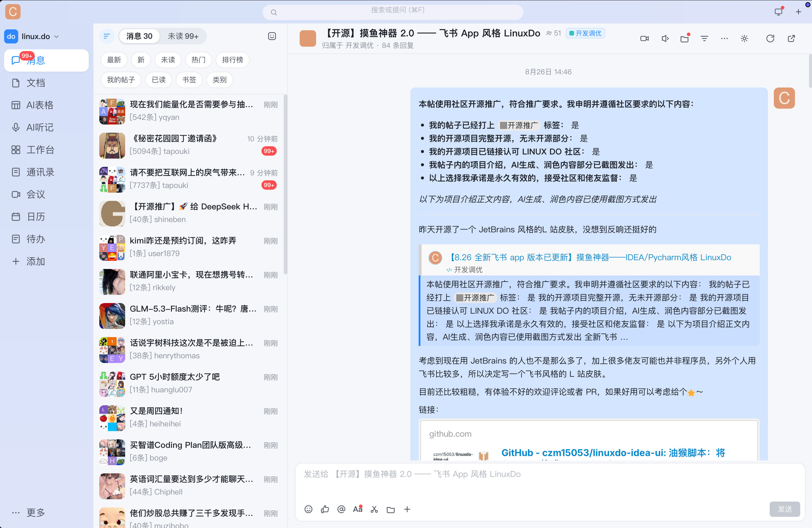Select the 我的帖子 filter chip
Viewport: 812px width, 528px height.
(121, 80)
